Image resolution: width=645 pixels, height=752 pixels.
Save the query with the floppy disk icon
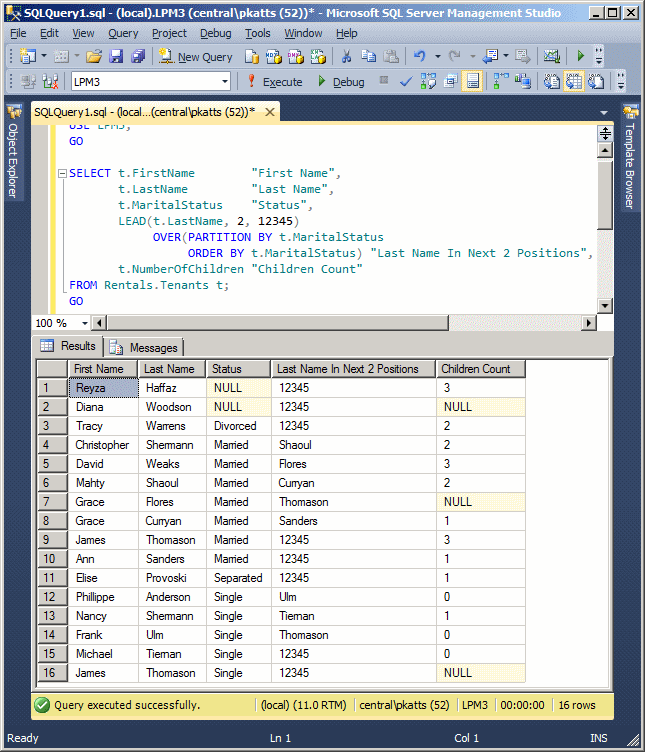tap(116, 56)
